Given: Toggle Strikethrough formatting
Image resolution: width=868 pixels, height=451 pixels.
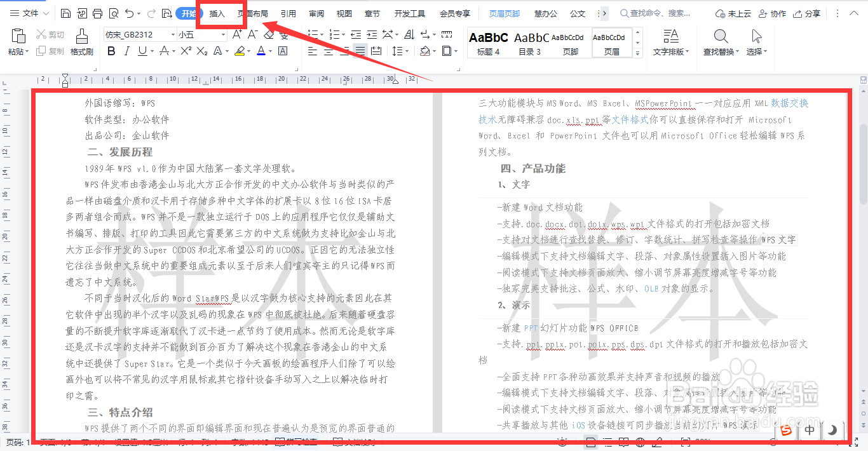Looking at the screenshot, I should [164, 51].
